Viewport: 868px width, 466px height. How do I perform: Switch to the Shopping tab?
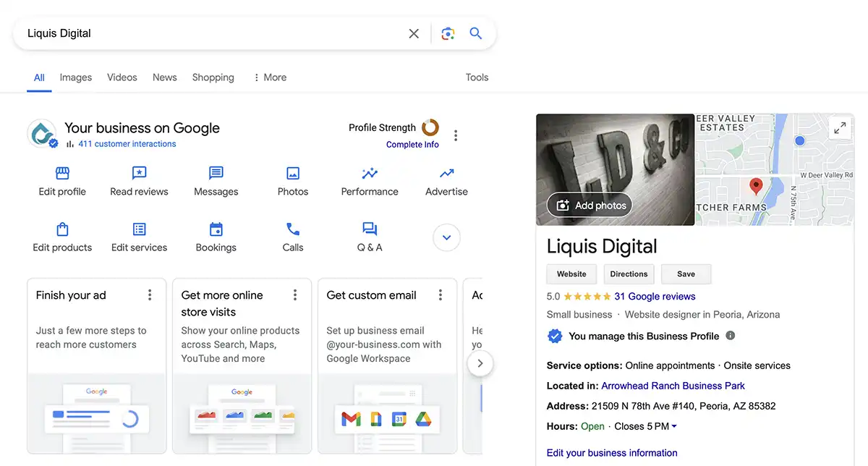[213, 77]
